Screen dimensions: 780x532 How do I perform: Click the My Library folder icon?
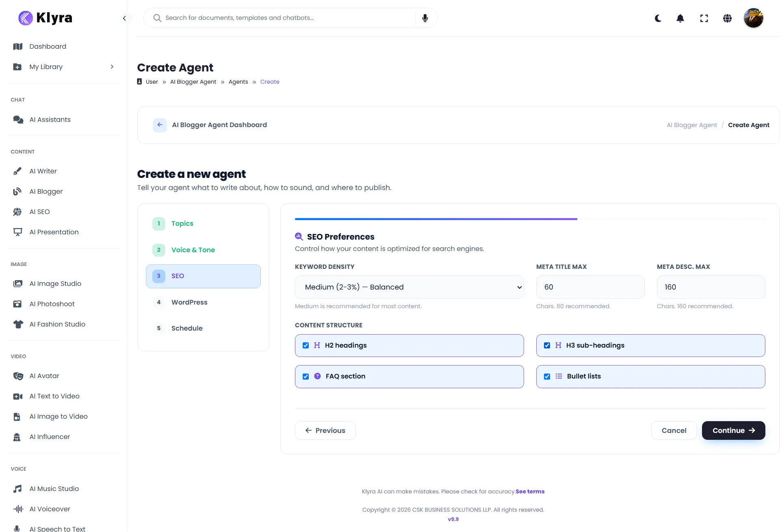click(x=17, y=67)
